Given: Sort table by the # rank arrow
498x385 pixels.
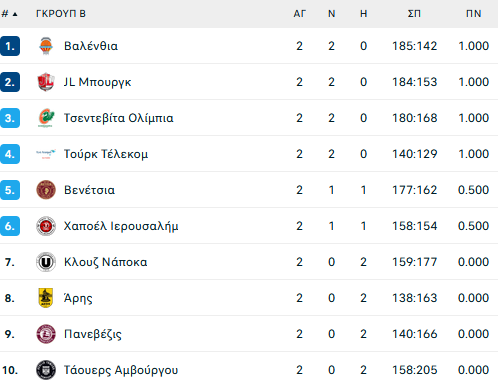Looking at the screenshot, I should pos(15,14).
